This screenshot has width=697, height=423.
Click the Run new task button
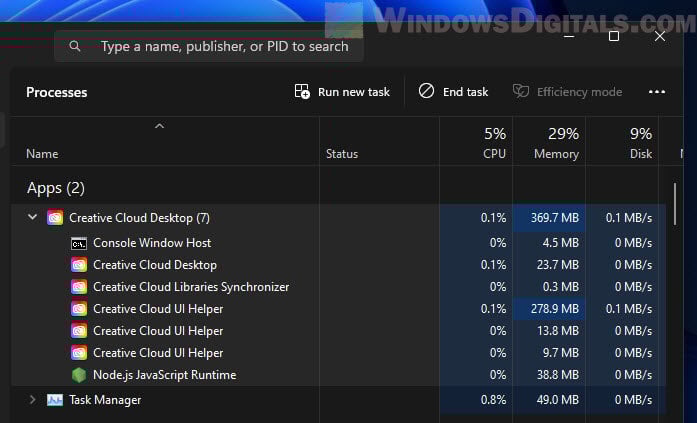pyautogui.click(x=342, y=92)
